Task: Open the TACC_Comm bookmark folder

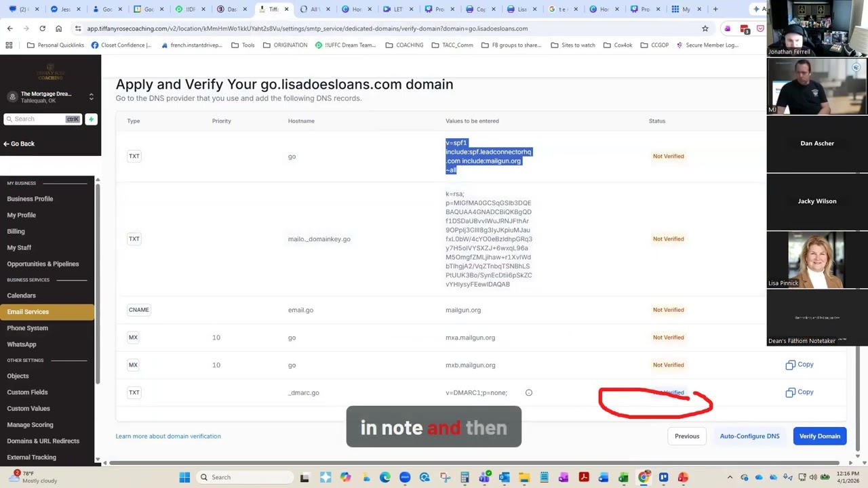Action: 452,45
